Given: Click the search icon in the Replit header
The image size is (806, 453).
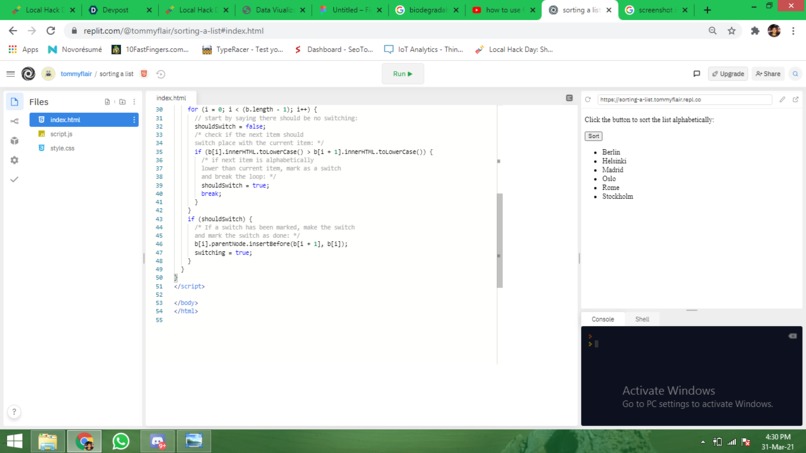Looking at the screenshot, I should (795, 74).
